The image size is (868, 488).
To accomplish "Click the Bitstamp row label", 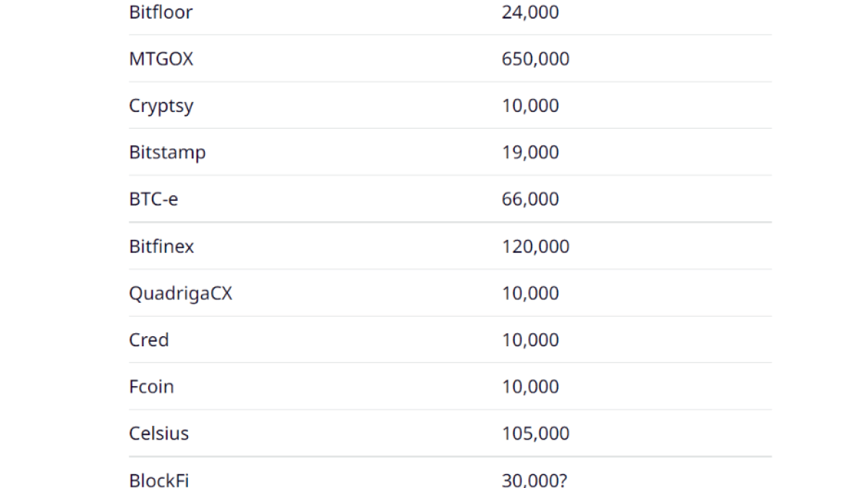I will (167, 153).
